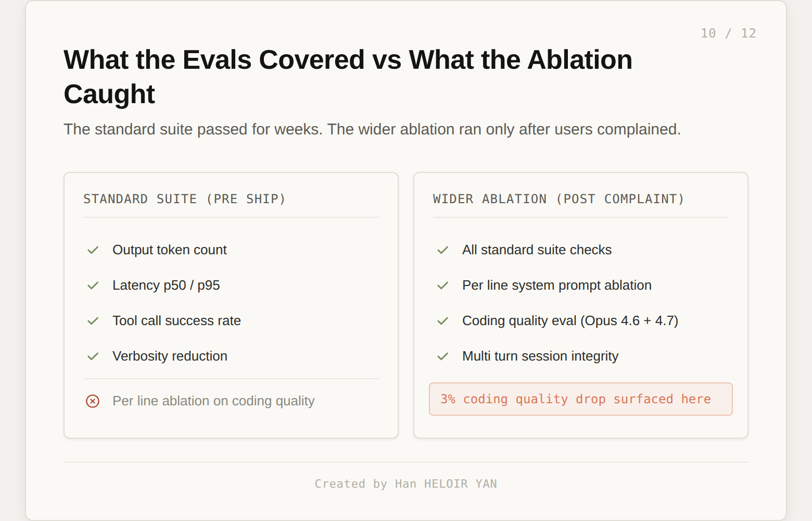Click checkmark icon next to Latency p50 / p95

[x=93, y=286]
